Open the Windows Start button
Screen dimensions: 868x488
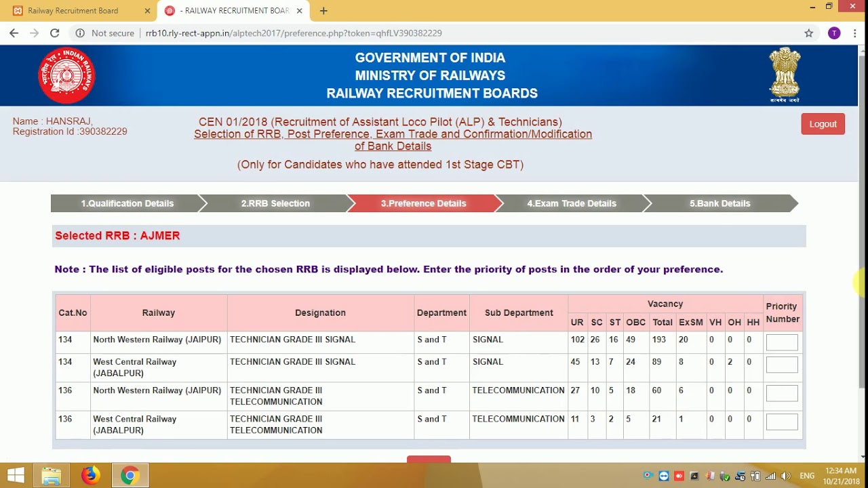pos(16,476)
